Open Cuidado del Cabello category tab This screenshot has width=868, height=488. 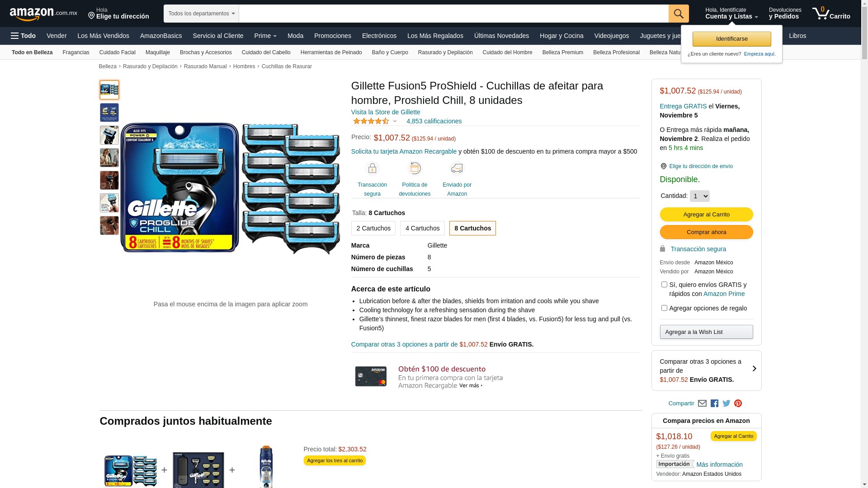point(266,52)
